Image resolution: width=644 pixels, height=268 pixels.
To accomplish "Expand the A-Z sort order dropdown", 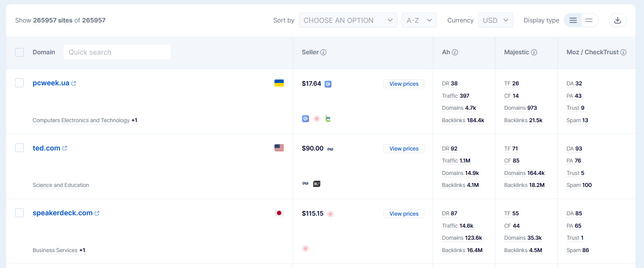I will 419,20.
